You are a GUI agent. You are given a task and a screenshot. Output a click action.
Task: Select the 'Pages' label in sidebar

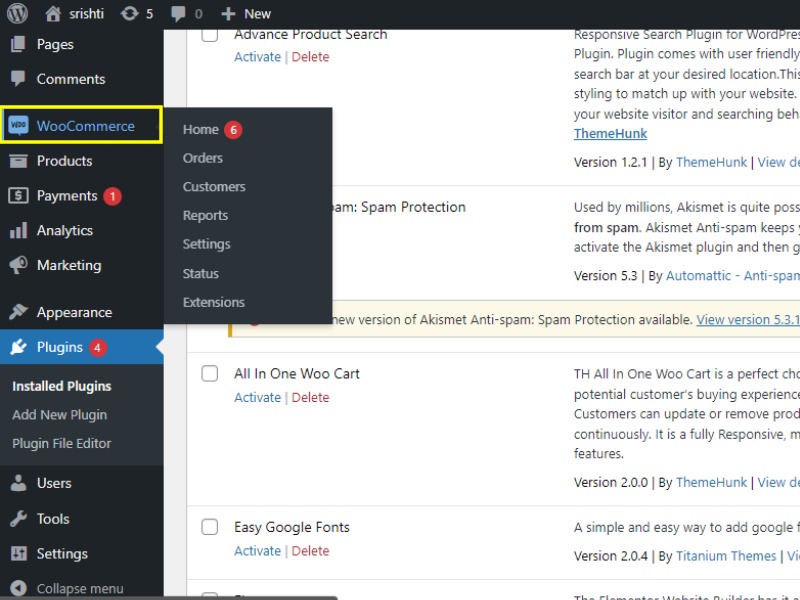coord(55,44)
